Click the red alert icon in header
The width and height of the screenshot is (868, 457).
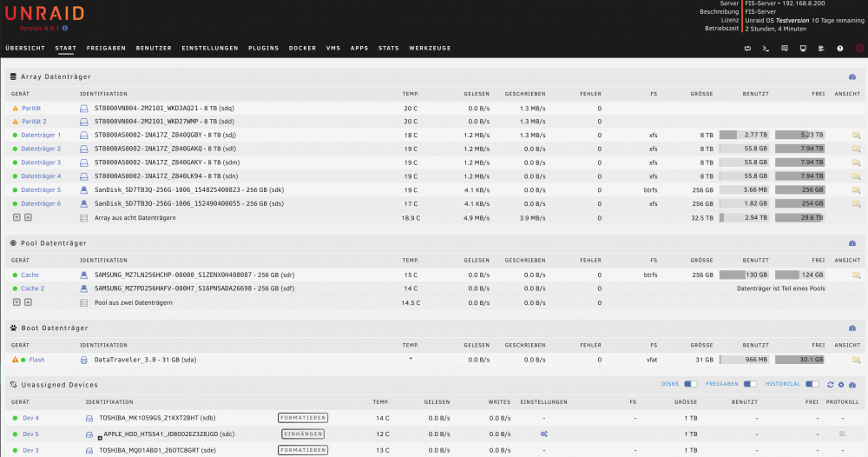(x=859, y=48)
